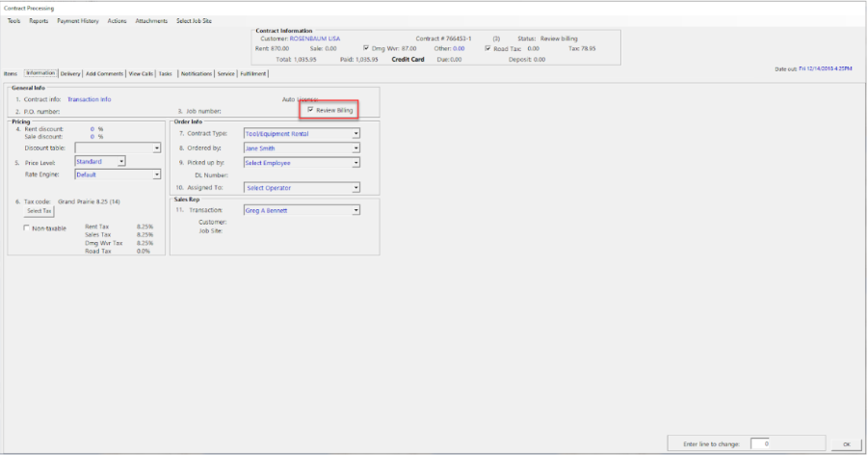Open the Transaction Info link
The height and width of the screenshot is (455, 868).
tap(90, 99)
